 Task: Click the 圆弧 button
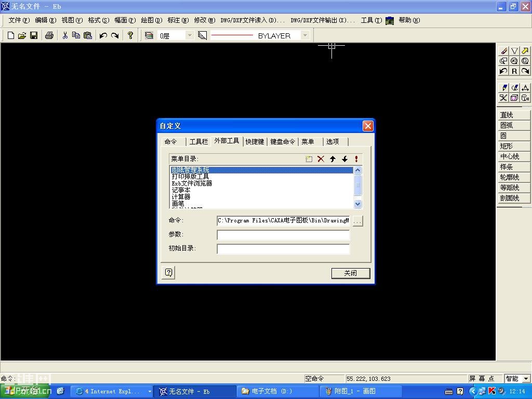514,126
